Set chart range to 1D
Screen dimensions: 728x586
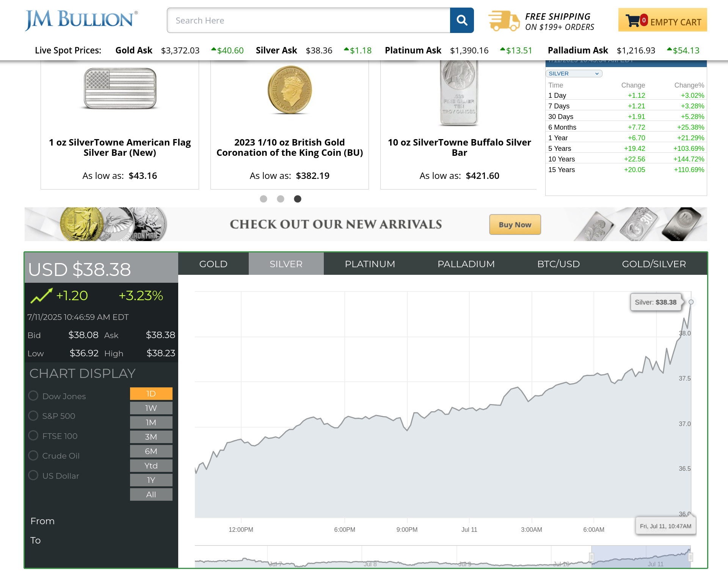point(151,393)
